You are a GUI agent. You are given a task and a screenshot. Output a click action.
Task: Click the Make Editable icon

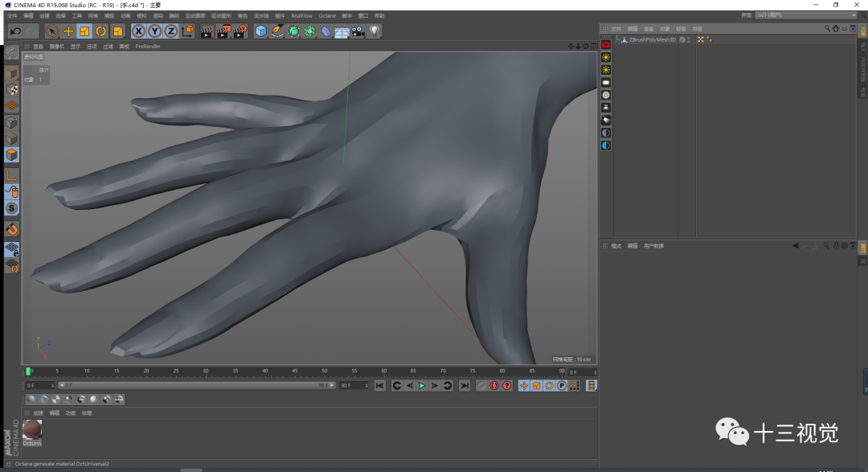coord(11,53)
